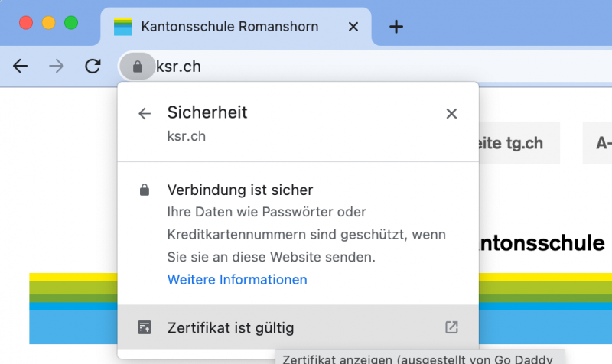The width and height of the screenshot is (612, 364).
Task: Click the browser forward arrow
Action: [x=57, y=67]
